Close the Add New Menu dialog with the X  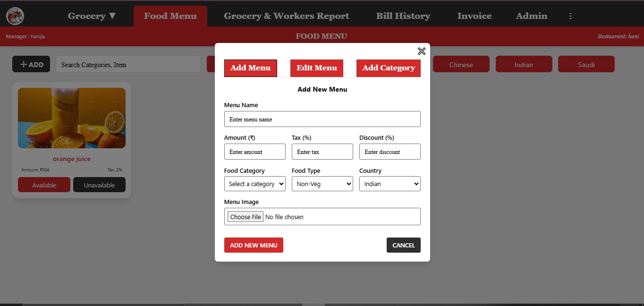[x=421, y=51]
